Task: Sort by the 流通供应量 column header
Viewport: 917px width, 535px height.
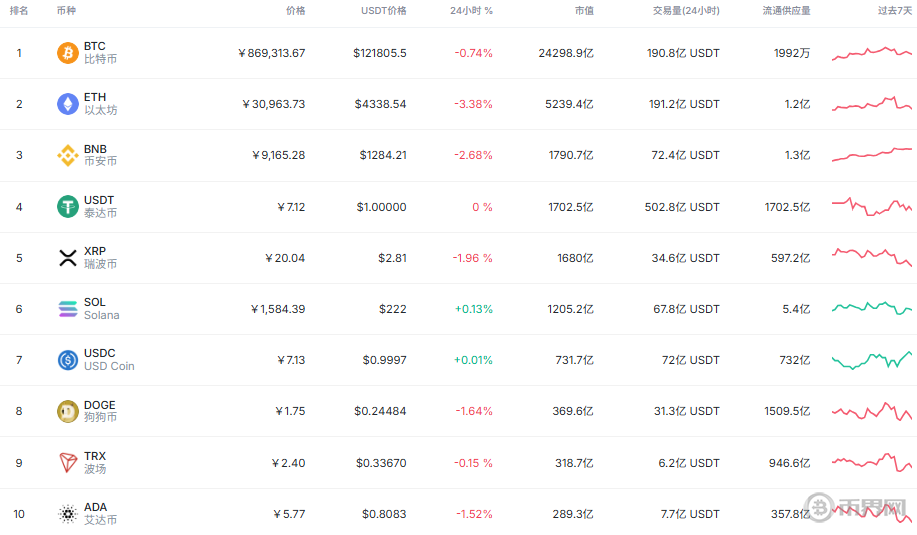Action: 786,10
